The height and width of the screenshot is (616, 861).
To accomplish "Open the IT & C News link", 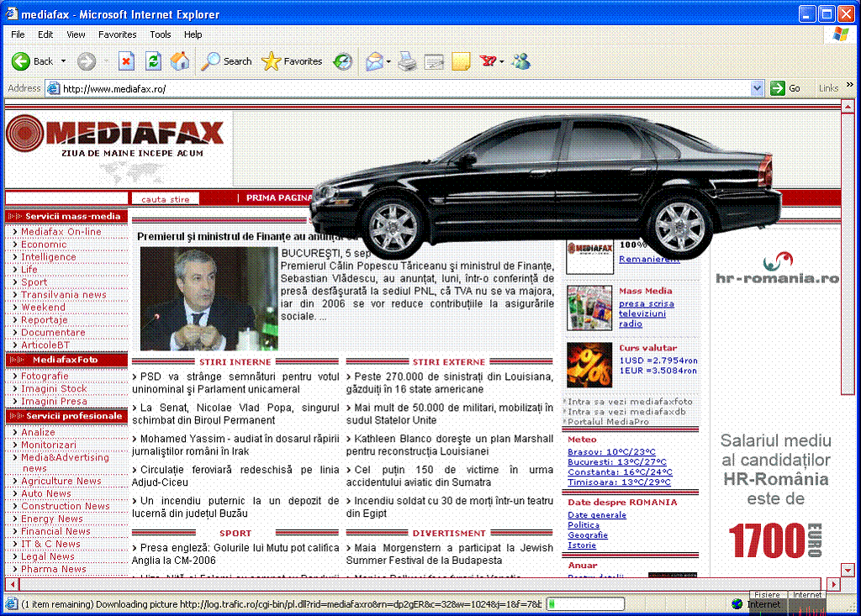I will pos(50,544).
